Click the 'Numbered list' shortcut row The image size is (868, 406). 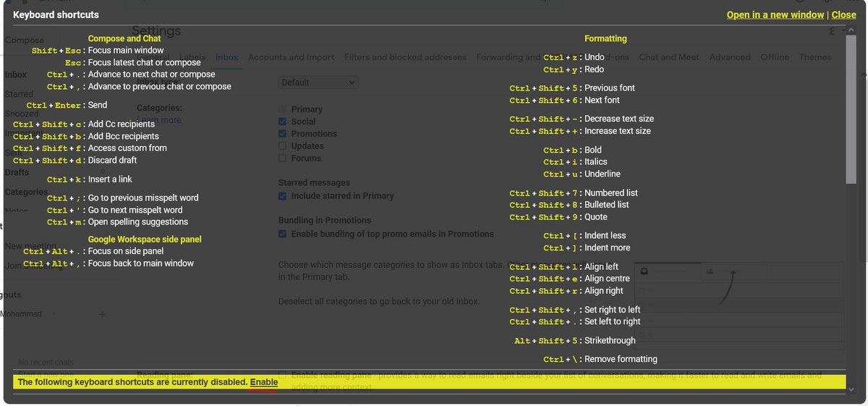click(x=574, y=193)
